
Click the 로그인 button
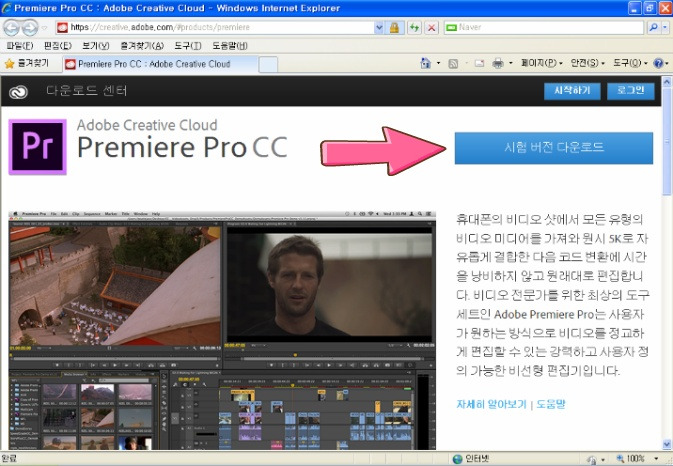tap(631, 91)
